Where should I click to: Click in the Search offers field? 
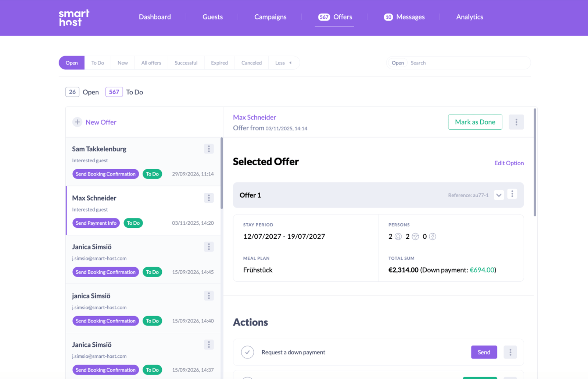pyautogui.click(x=469, y=63)
